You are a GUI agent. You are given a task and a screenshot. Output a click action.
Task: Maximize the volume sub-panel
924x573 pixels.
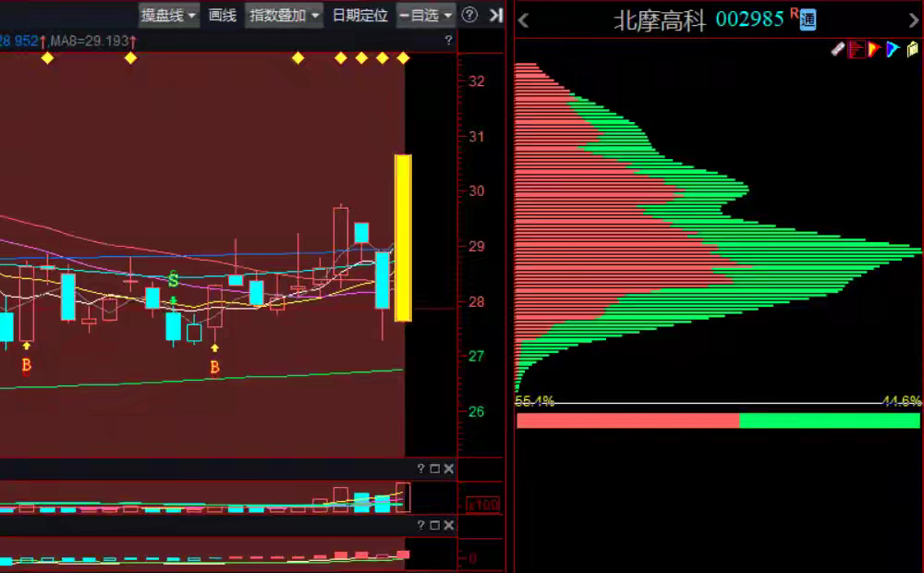pyautogui.click(x=435, y=469)
